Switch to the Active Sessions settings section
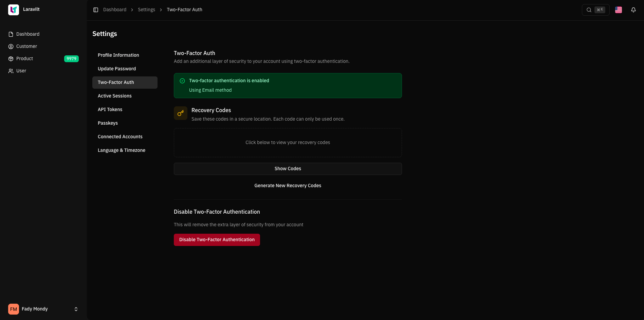This screenshot has width=644, height=320. (x=114, y=96)
